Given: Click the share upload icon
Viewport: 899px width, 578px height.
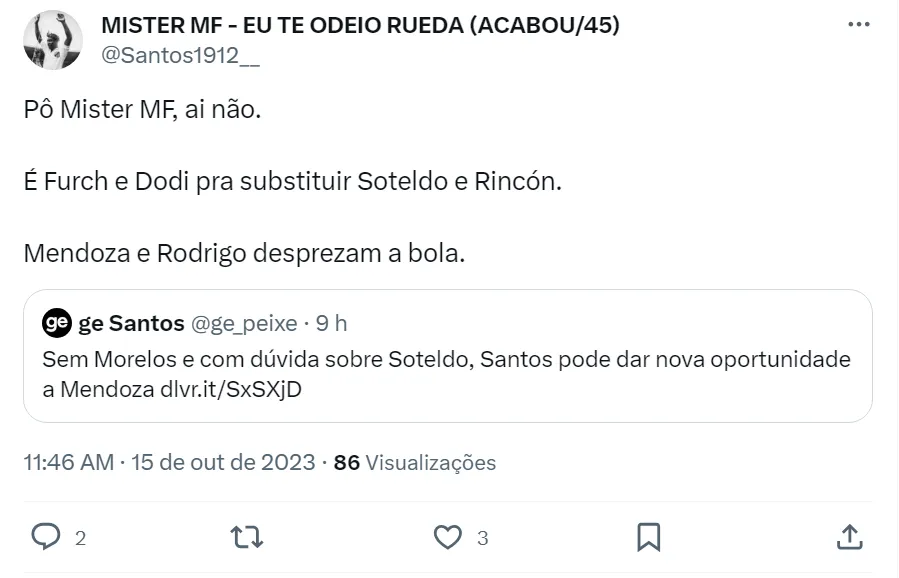Looking at the screenshot, I should [x=849, y=537].
